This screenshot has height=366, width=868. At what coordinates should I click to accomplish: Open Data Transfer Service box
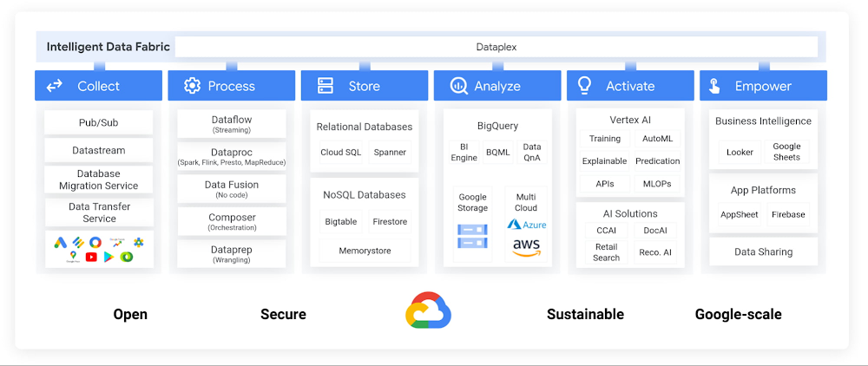99,212
